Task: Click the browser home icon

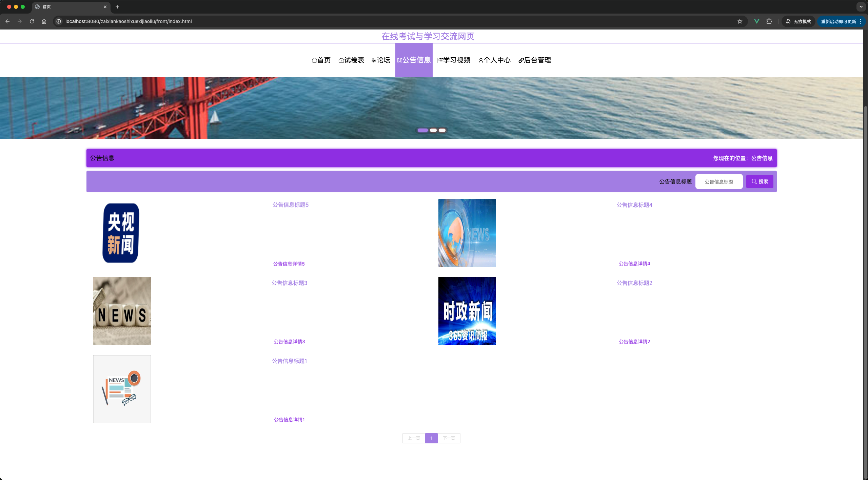Action: pyautogui.click(x=44, y=21)
